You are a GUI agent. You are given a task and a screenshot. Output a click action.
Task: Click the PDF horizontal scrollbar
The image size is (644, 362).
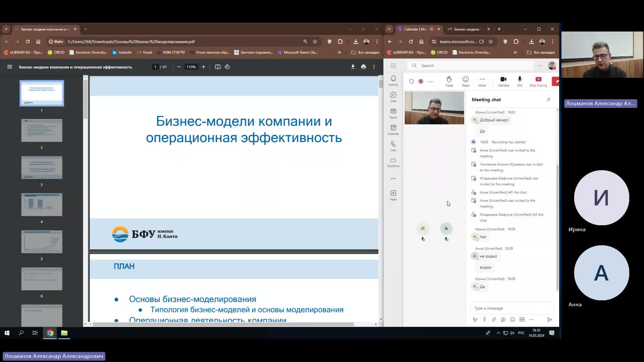(223, 324)
